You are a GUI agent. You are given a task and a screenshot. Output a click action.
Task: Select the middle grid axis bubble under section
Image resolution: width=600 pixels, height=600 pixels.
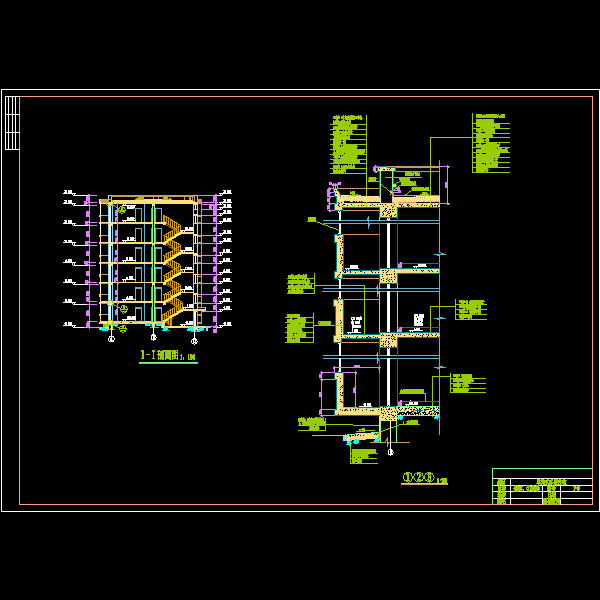153,337
